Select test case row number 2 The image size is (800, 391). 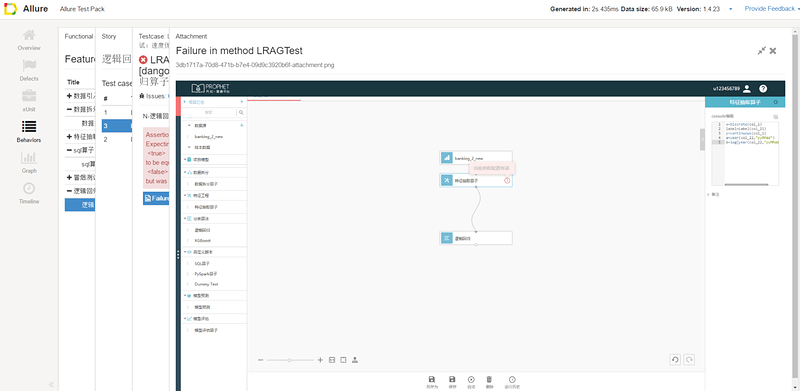pos(116,139)
